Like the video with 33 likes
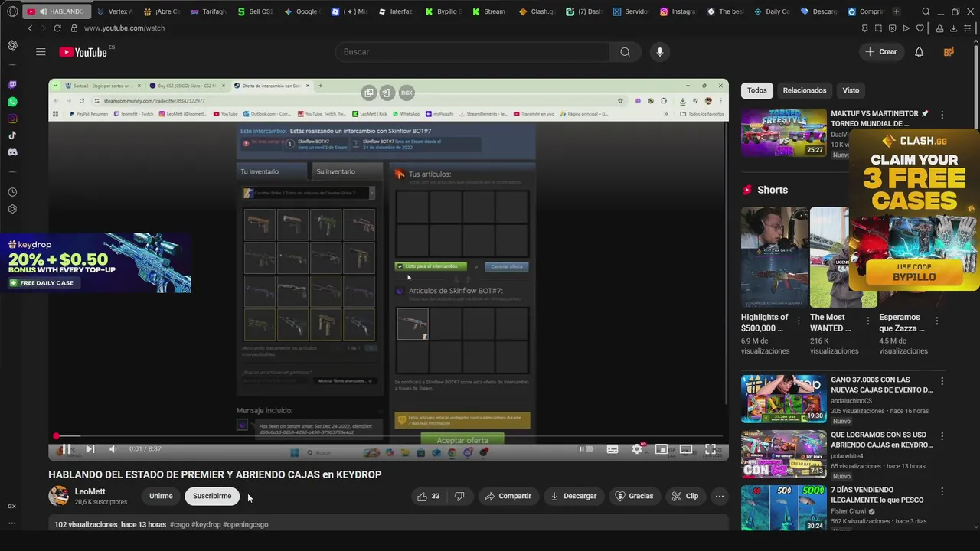 (428, 496)
